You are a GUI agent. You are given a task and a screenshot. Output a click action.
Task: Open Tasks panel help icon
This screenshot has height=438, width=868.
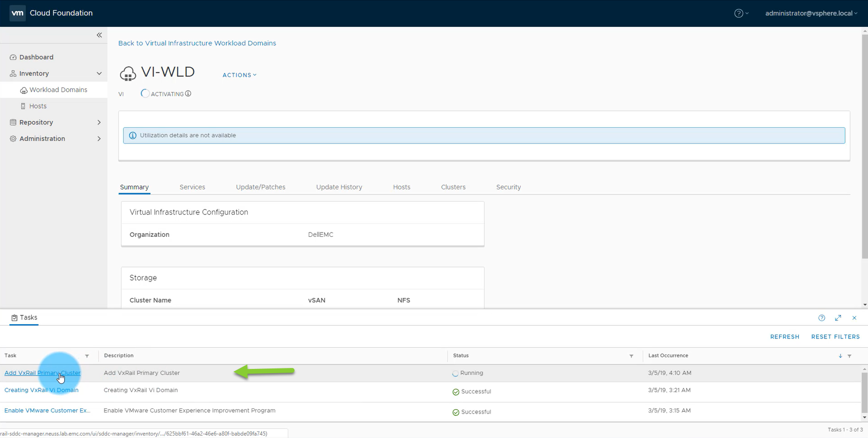point(821,318)
